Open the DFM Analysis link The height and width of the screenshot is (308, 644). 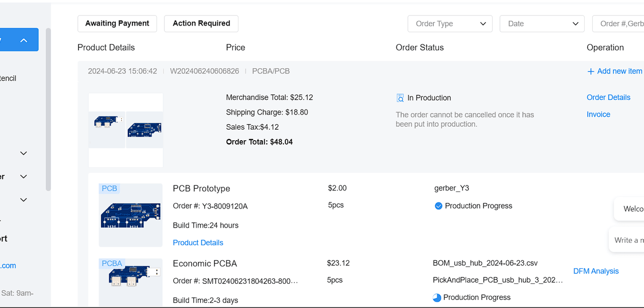click(x=596, y=271)
